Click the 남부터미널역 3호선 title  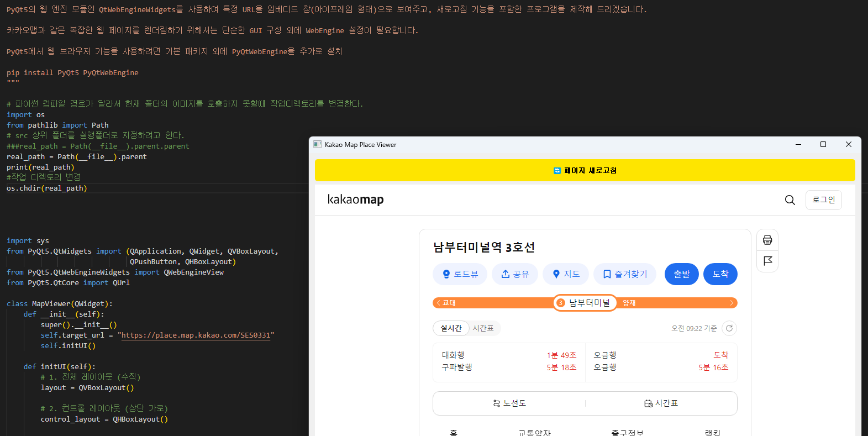pyautogui.click(x=484, y=247)
